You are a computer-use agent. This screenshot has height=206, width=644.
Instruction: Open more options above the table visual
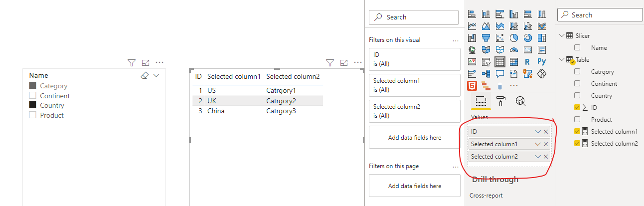[358, 62]
